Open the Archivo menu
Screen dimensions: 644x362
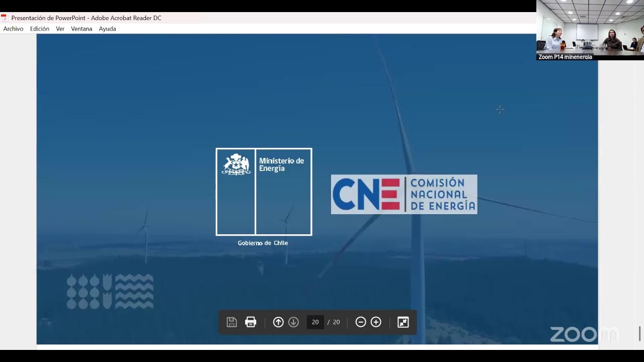coord(13,29)
